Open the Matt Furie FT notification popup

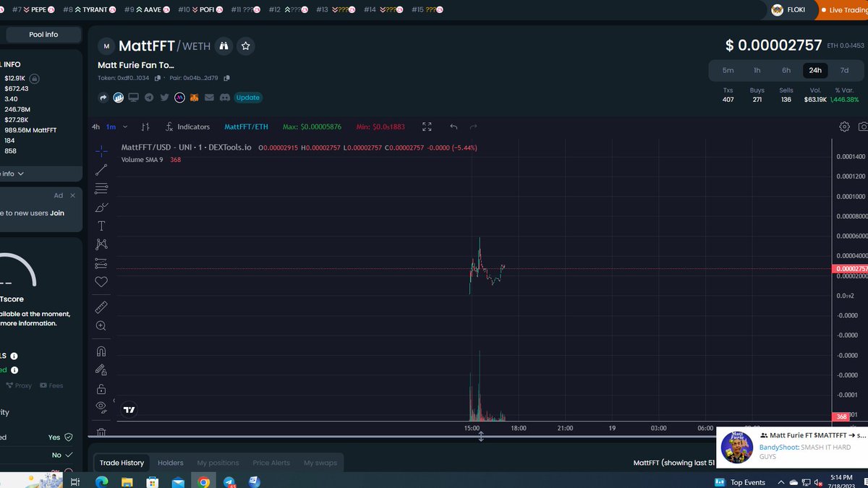coord(792,447)
